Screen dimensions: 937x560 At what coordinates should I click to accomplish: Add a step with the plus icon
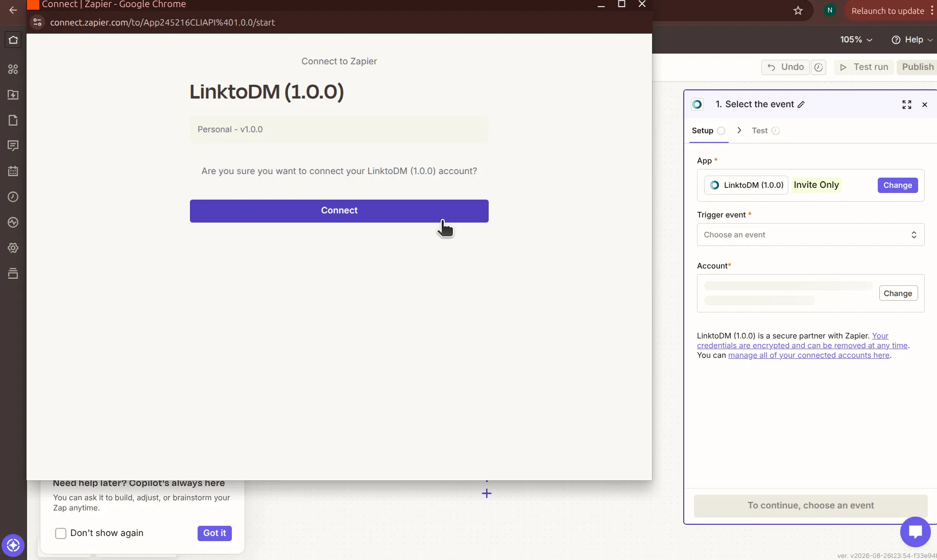487,494
